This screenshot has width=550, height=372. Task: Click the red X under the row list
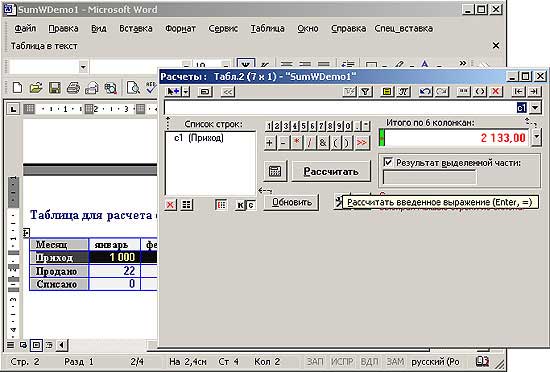170,205
